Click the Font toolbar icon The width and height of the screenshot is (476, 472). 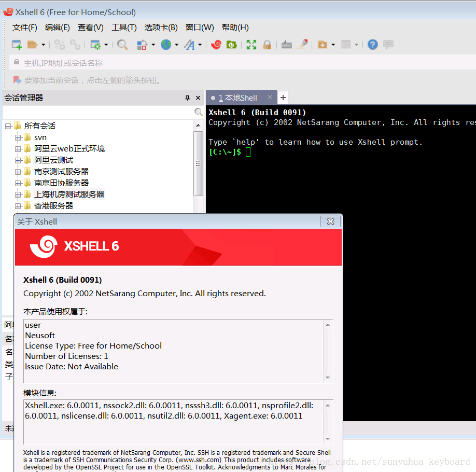(x=189, y=45)
